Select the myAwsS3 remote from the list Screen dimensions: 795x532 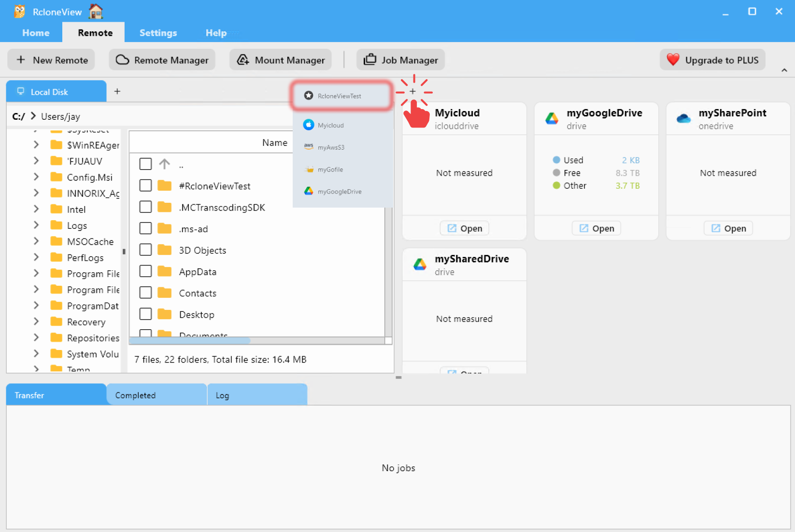click(332, 147)
